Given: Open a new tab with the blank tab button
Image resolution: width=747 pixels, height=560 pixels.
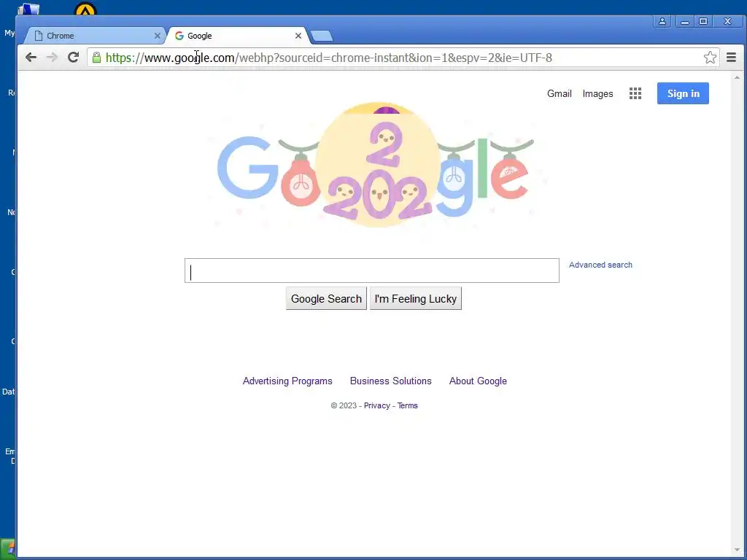Looking at the screenshot, I should (x=322, y=36).
